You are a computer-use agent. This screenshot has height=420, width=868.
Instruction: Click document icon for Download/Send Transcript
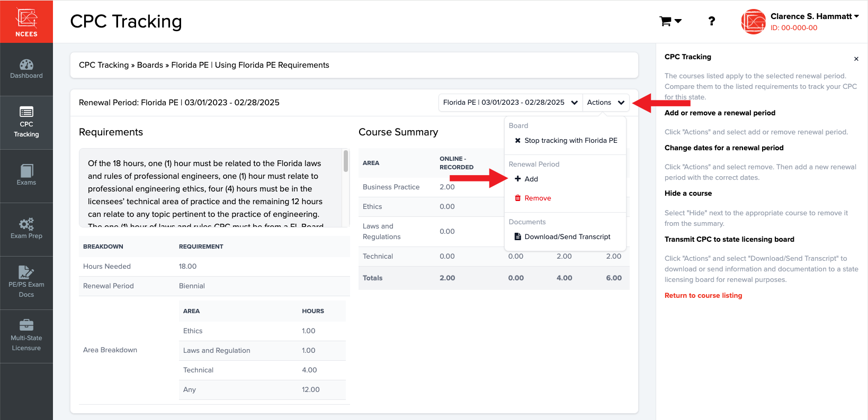click(x=518, y=236)
